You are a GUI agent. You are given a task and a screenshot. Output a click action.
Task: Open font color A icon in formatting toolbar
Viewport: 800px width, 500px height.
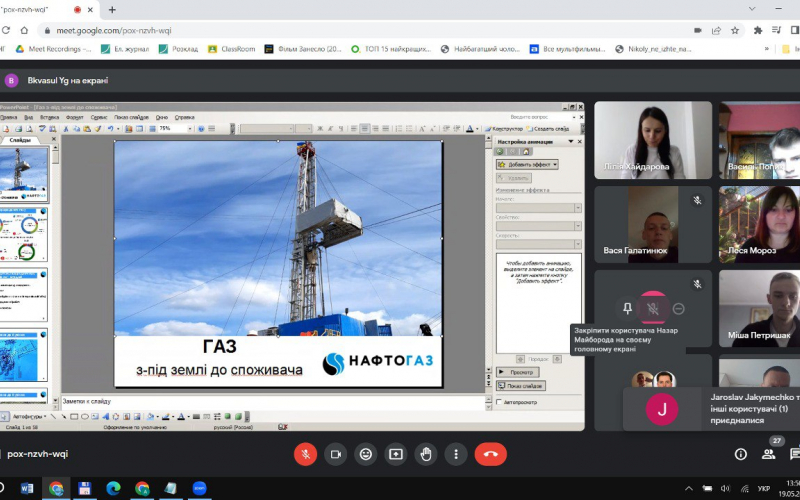tap(469, 129)
